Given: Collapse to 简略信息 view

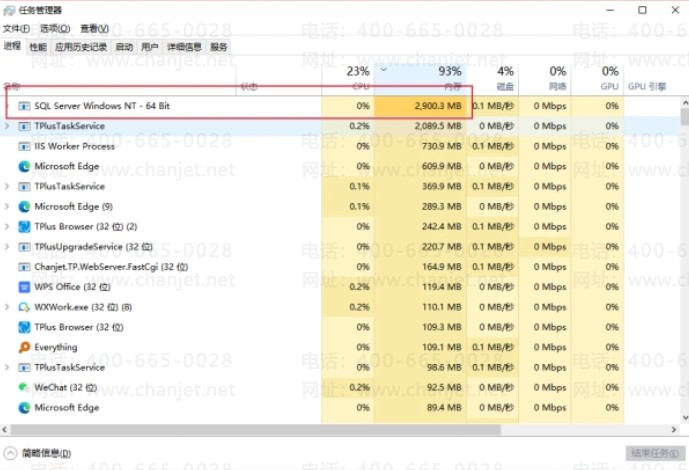Looking at the screenshot, I should [37, 453].
